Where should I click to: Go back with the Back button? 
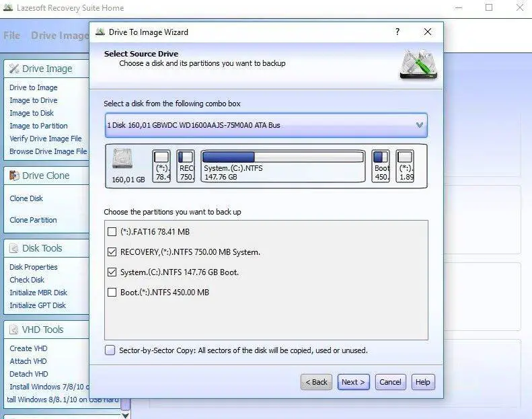click(x=316, y=382)
